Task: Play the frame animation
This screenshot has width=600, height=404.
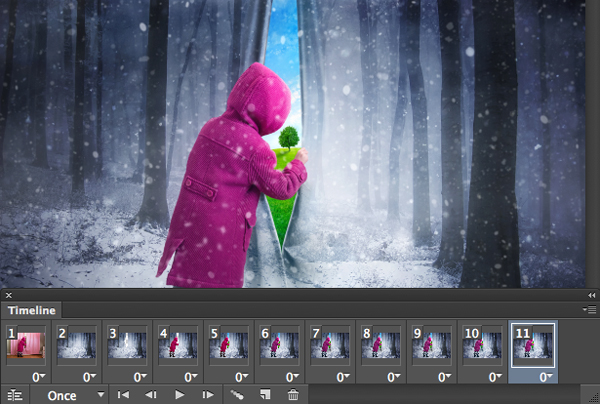Action: [180, 395]
